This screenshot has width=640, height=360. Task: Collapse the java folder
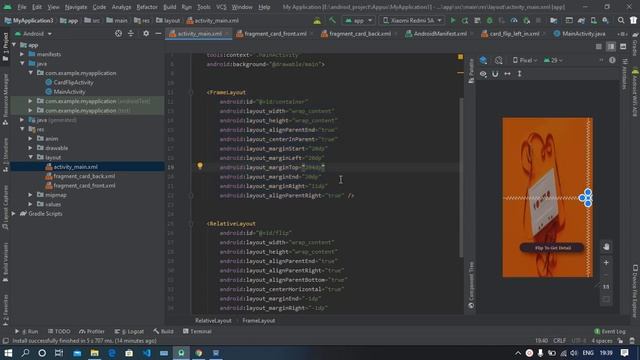(22, 64)
